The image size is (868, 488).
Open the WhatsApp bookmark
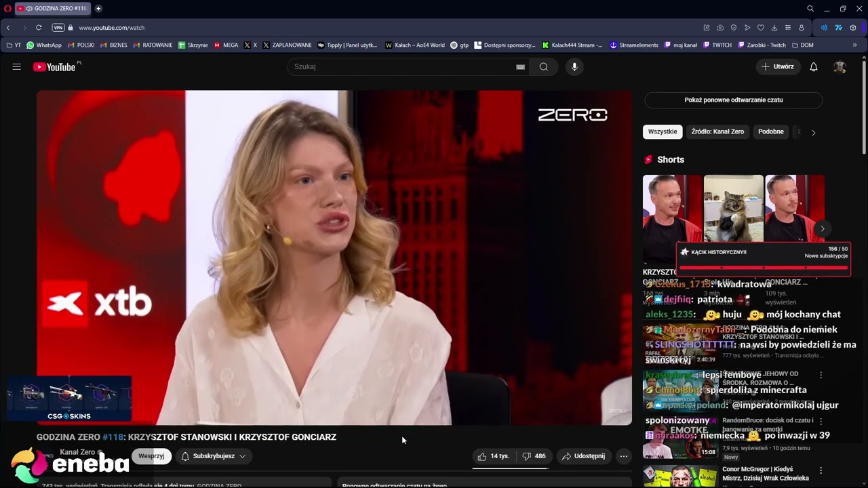[44, 45]
